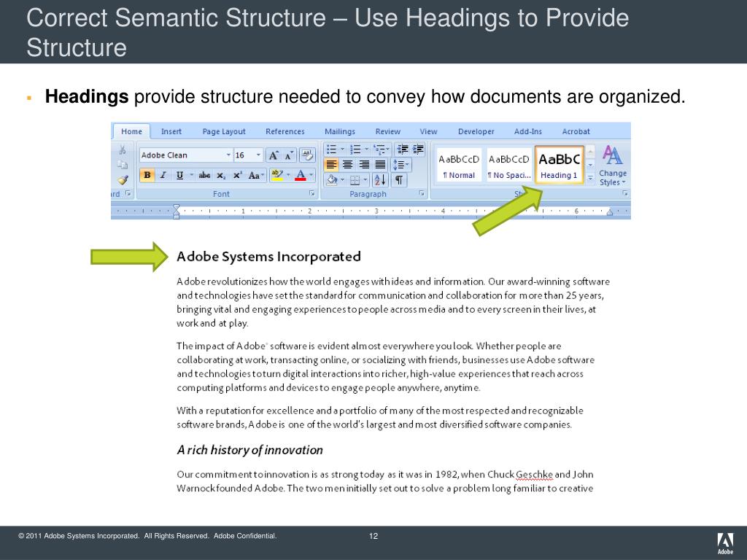
Task: Apply yellow text highlight color
Action: click(276, 175)
